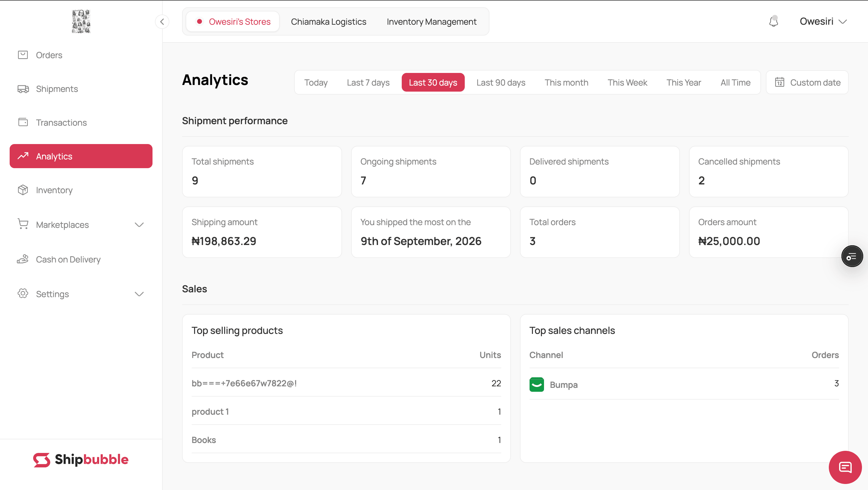Click the Cash on Delivery hand icon
This screenshot has height=490, width=868.
[x=23, y=259]
